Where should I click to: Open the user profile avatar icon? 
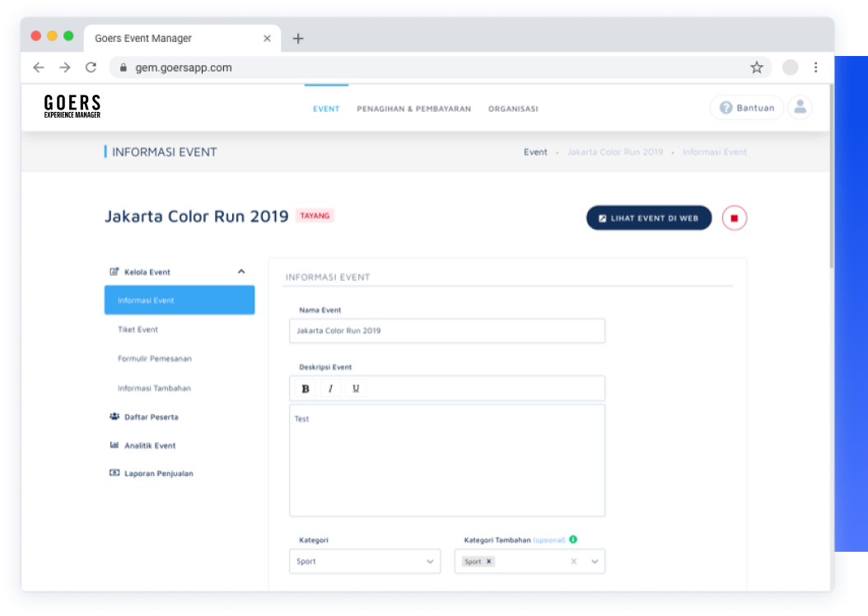click(x=800, y=107)
